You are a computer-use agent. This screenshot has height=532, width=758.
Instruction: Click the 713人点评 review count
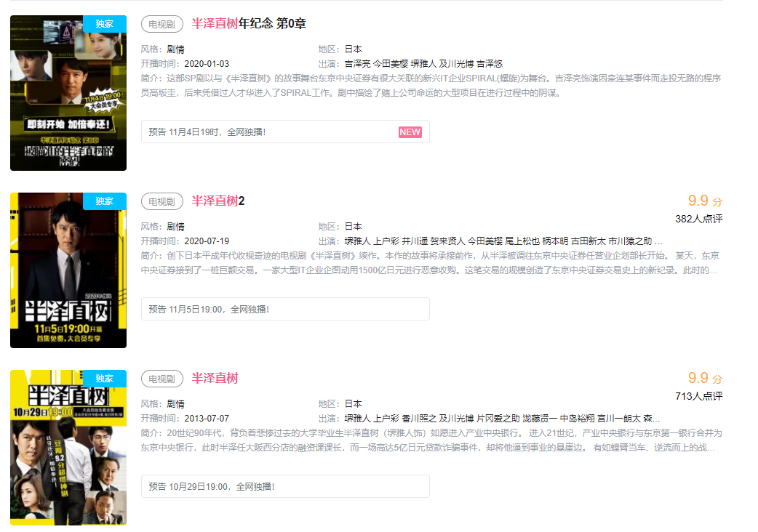coord(698,396)
